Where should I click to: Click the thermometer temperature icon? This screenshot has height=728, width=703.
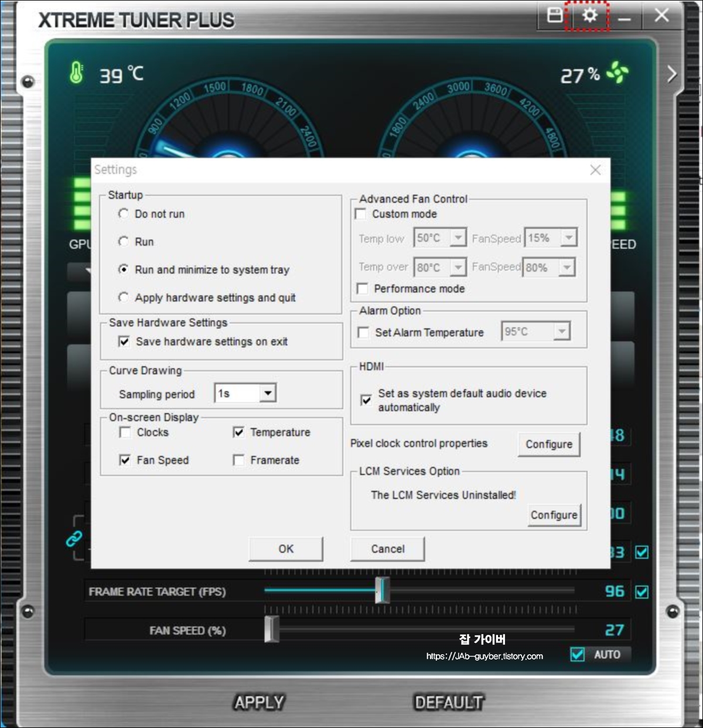[x=77, y=73]
